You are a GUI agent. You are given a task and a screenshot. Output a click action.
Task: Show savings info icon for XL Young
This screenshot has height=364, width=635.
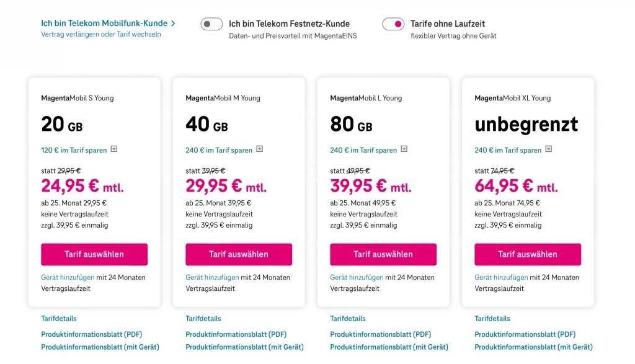point(549,149)
